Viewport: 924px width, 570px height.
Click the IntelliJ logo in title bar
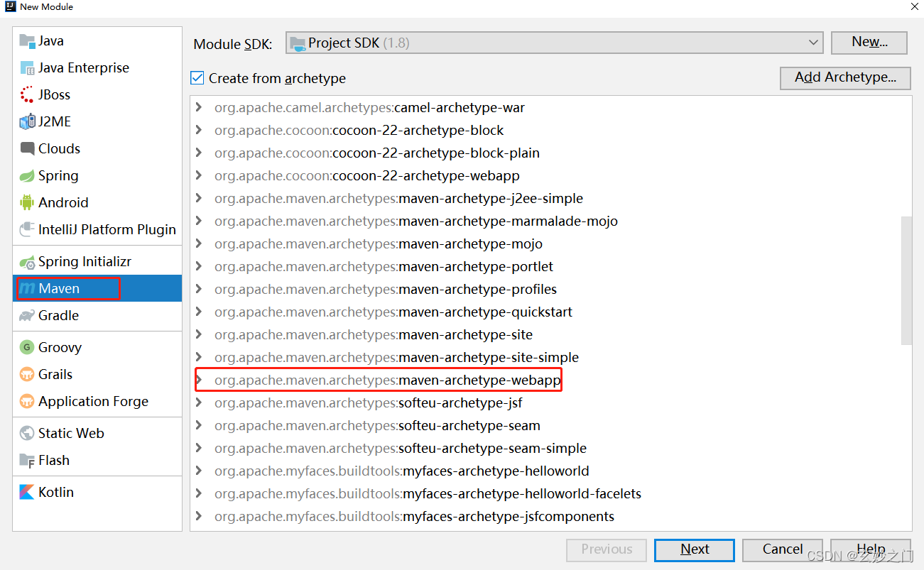(x=9, y=6)
